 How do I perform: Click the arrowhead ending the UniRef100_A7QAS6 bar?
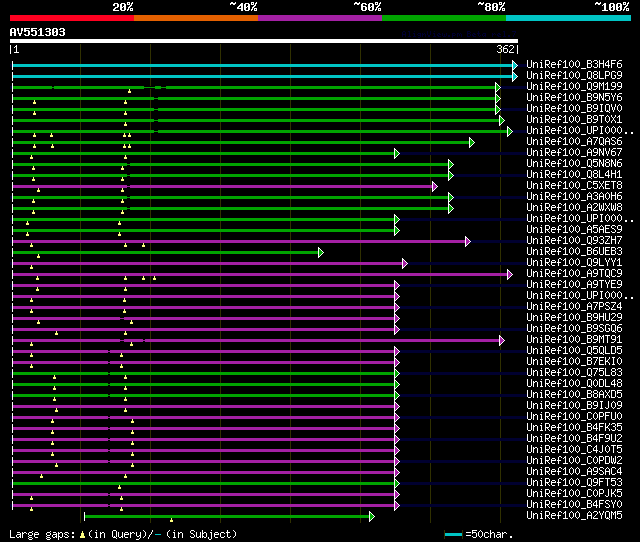pyautogui.click(x=472, y=142)
